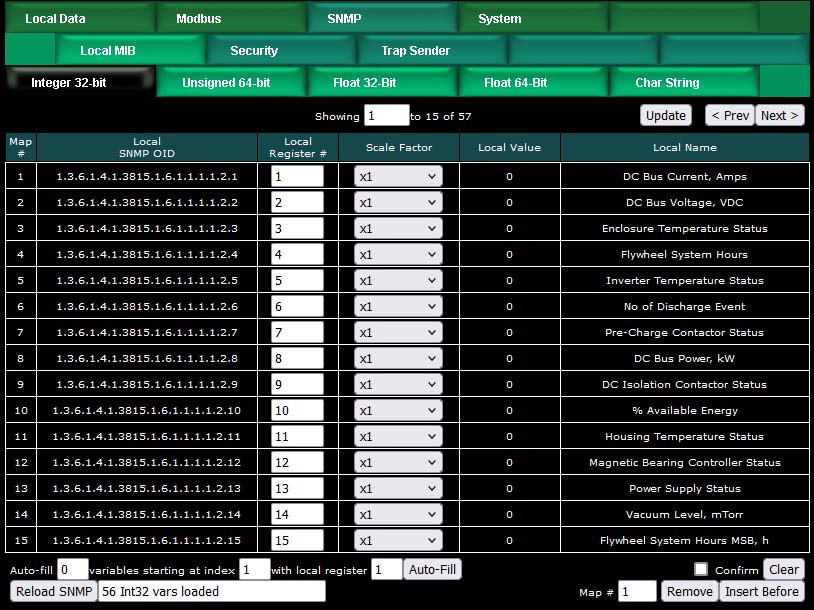814x610 pixels.
Task: Click local register field for map 10
Action: 297,411
